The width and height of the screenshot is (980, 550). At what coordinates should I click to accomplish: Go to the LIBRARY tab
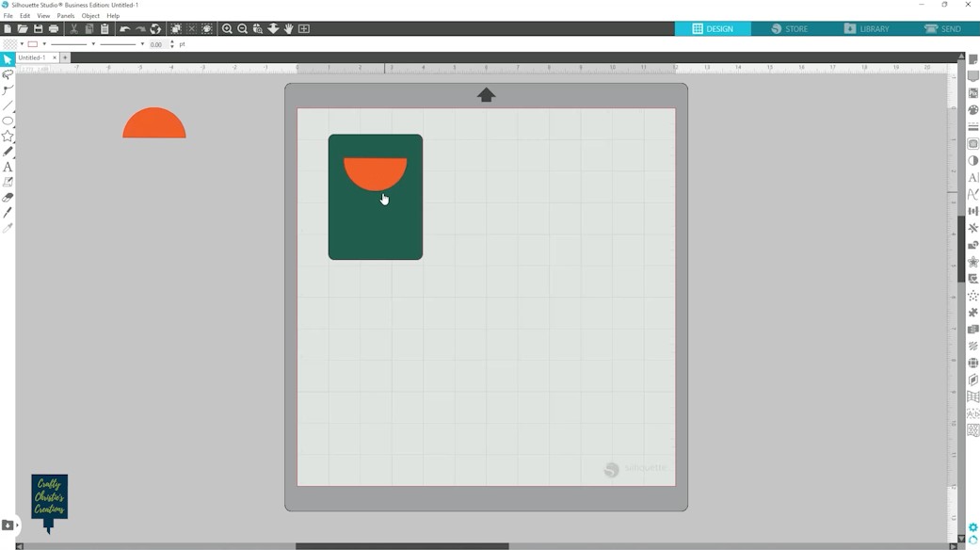coord(866,29)
